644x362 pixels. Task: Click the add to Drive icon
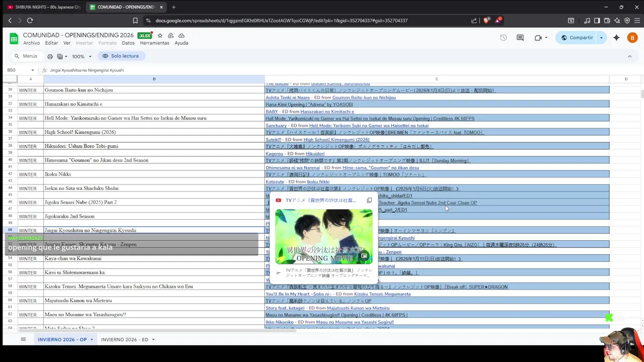click(171, 36)
